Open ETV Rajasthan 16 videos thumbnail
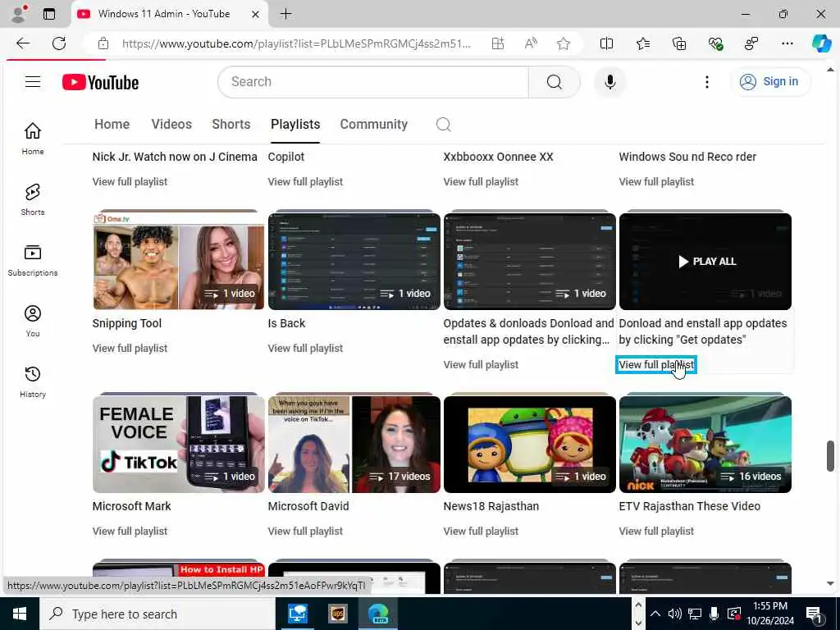 pos(705,444)
